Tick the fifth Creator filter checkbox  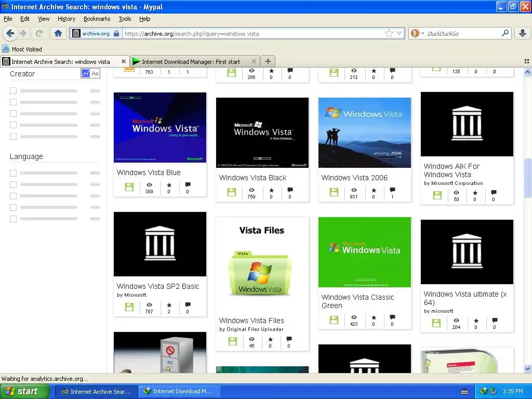(13, 137)
